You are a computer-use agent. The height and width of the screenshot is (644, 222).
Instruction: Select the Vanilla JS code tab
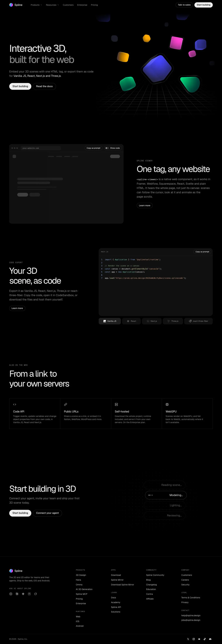pyautogui.click(x=110, y=321)
